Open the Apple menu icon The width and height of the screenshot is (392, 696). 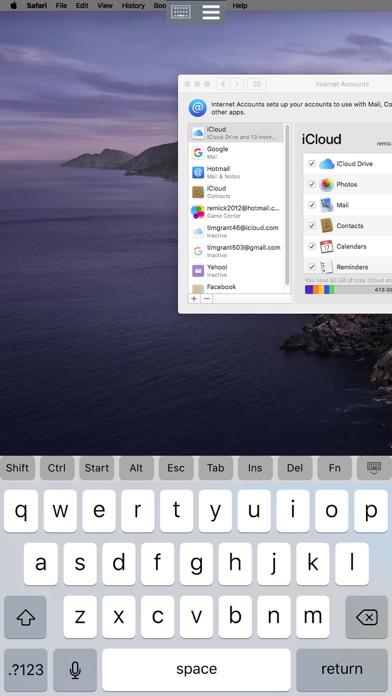(13, 6)
